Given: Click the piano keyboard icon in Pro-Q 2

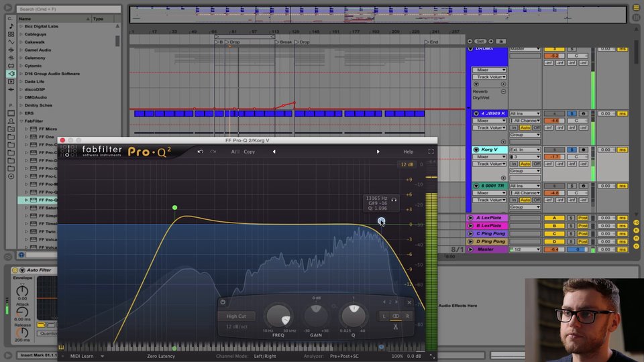Looking at the screenshot, I should pos(61,347).
